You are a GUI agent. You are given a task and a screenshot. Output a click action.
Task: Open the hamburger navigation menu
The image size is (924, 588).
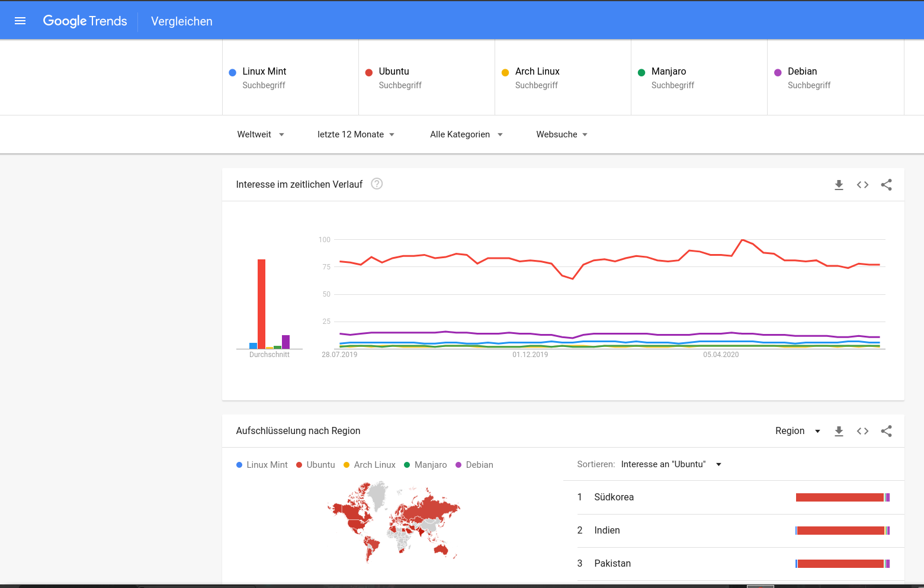(x=20, y=21)
